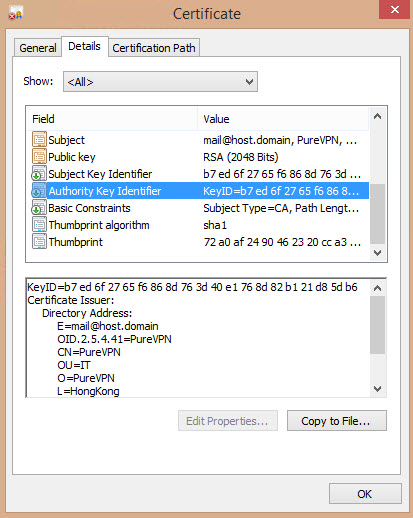
Task: Click the details pane scroll-down arrow
Action: pos(377,389)
